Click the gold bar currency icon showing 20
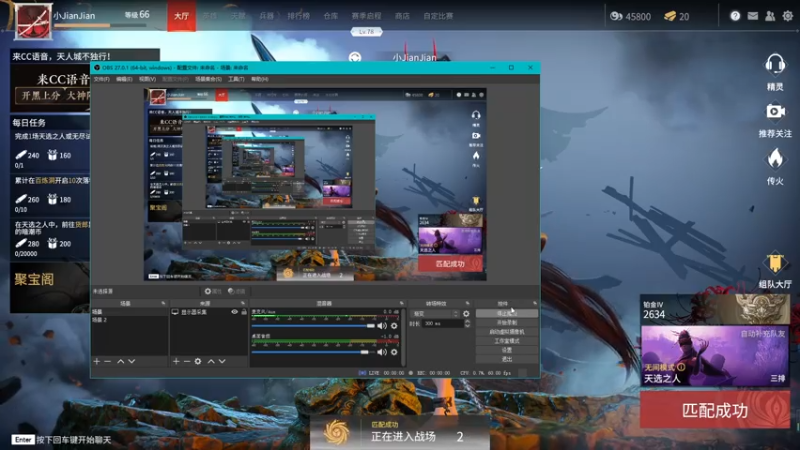Screen dimensions: 800x450 click(670, 16)
